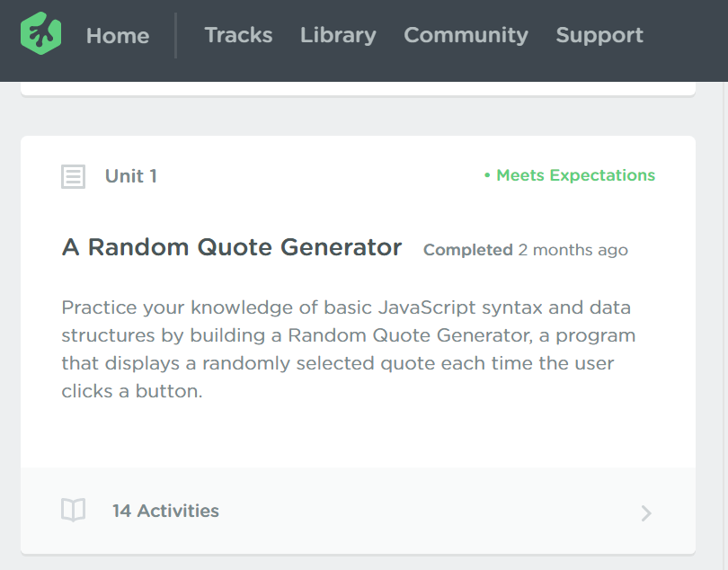
Task: Select the Home navigation item
Action: point(118,36)
